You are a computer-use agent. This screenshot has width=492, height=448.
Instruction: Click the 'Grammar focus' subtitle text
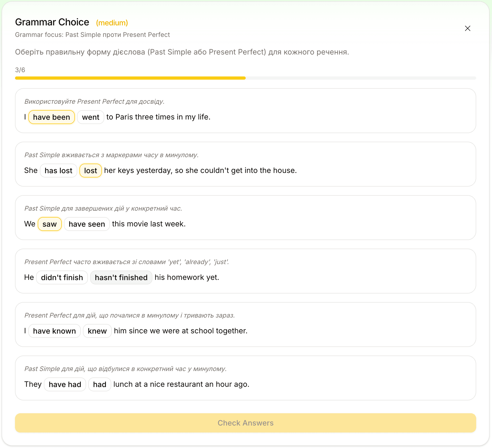[92, 35]
